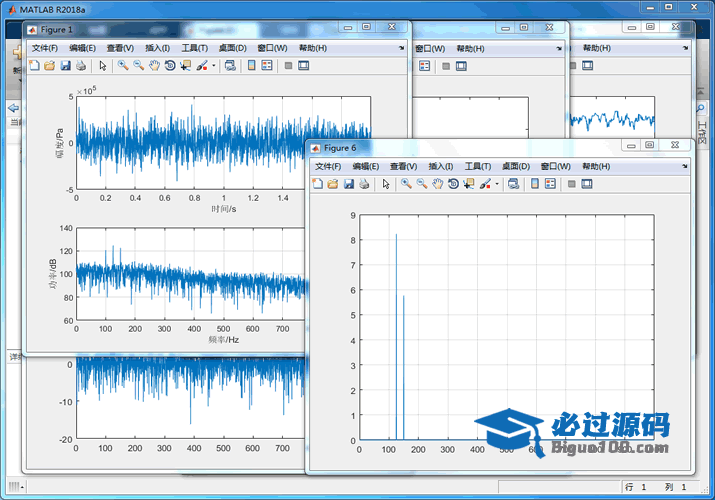Select Pan hand tool in Figure 6
This screenshot has width=715, height=500.
(x=438, y=184)
